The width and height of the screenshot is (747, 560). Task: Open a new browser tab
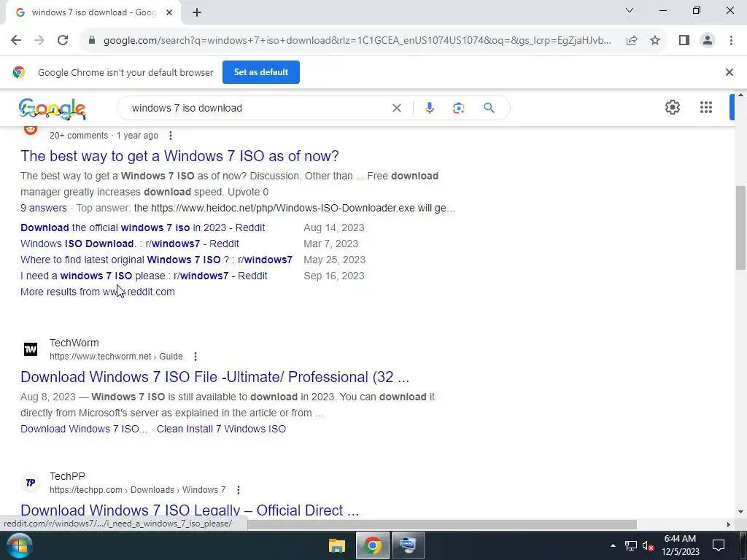coord(197,12)
